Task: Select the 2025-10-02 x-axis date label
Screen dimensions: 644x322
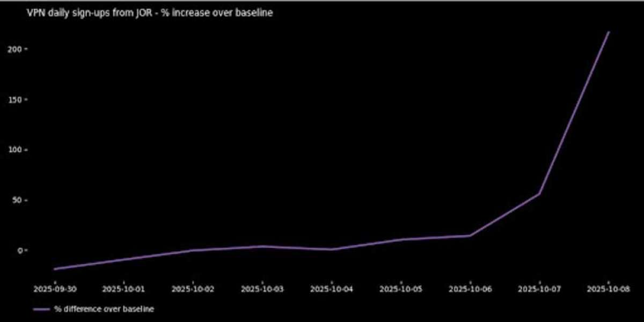Action: 193,289
